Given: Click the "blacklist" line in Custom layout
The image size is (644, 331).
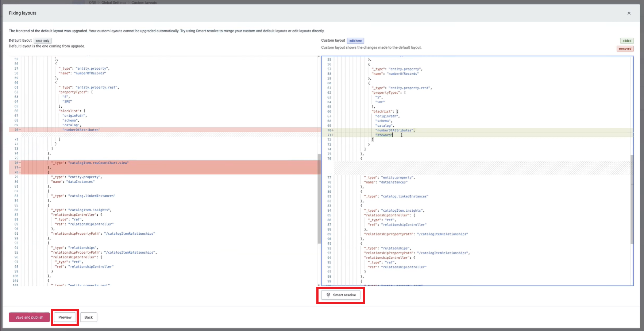Looking at the screenshot, I should pos(382,112).
